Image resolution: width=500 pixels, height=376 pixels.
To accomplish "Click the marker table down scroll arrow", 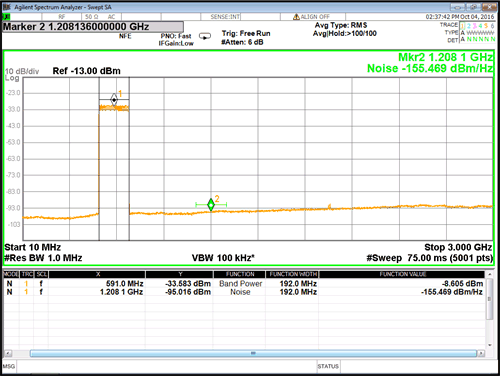I will pos(490,345).
